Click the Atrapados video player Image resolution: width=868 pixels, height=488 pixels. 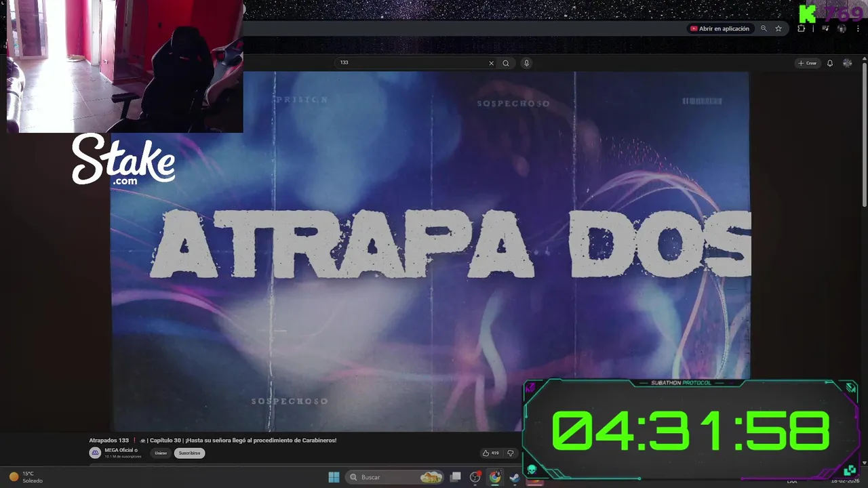point(430,251)
